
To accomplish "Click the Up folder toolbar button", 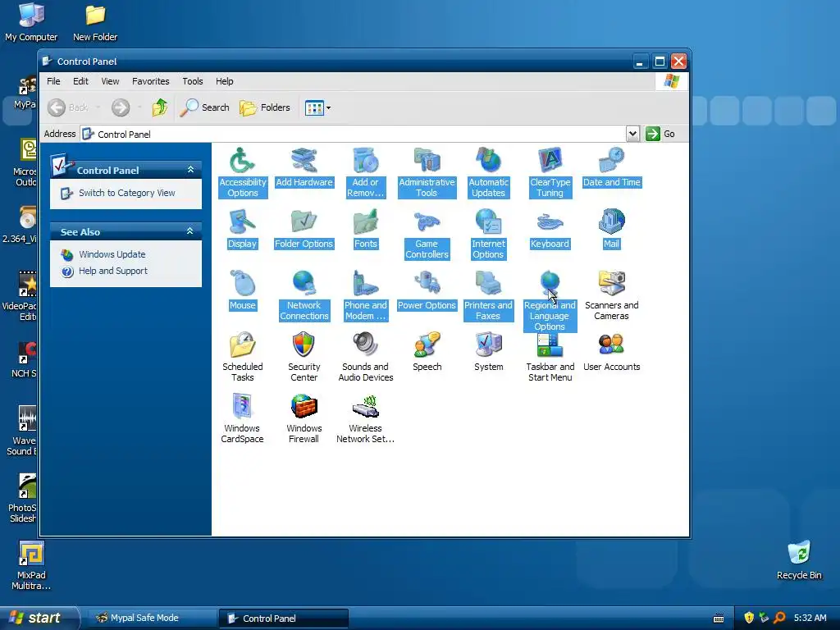I will click(160, 107).
